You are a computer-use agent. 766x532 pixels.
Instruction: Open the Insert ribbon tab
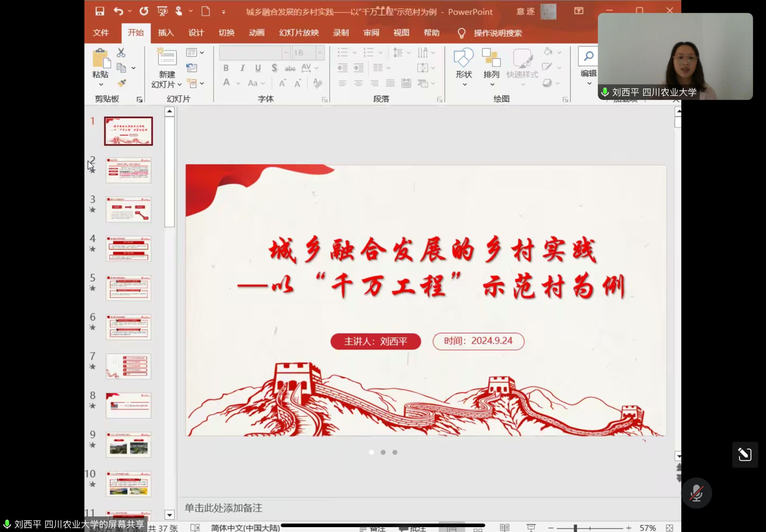[x=166, y=33]
